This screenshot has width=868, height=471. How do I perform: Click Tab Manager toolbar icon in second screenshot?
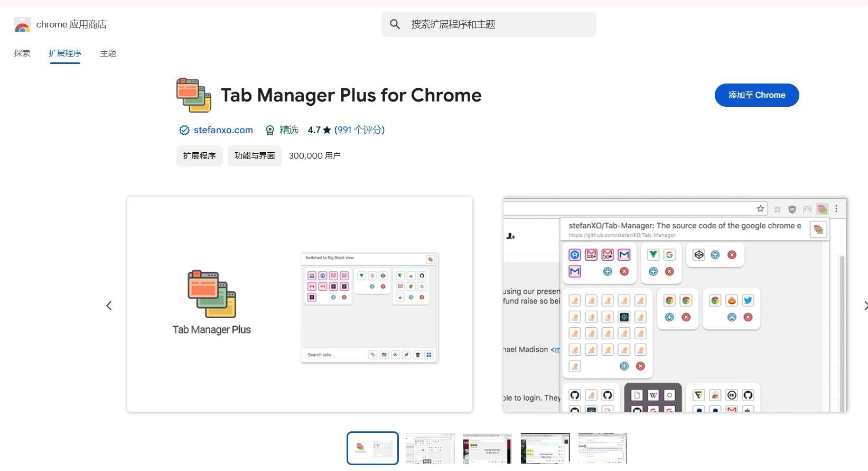[822, 209]
